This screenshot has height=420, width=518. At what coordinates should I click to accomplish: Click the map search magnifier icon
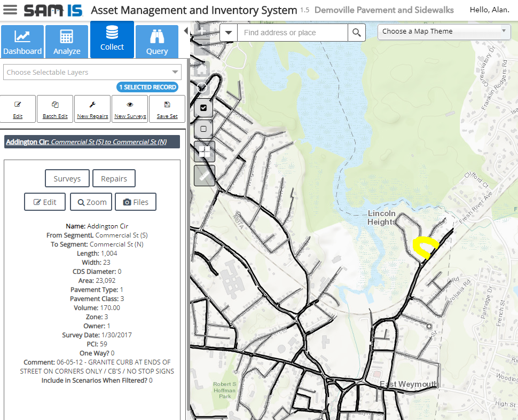[x=357, y=33]
